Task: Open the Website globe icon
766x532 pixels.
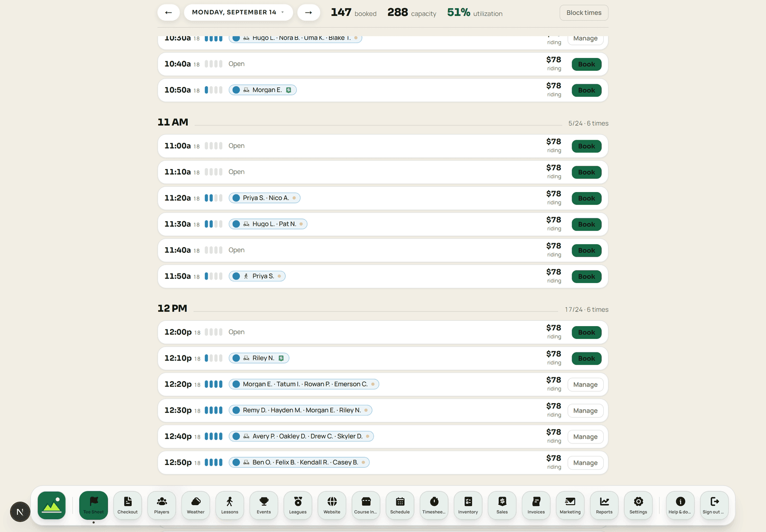Action: (x=332, y=505)
